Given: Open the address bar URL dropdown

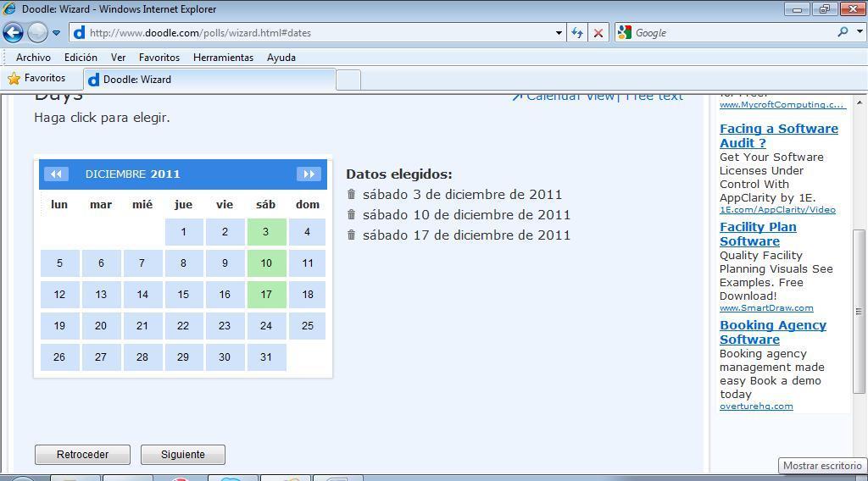Looking at the screenshot, I should point(559,33).
